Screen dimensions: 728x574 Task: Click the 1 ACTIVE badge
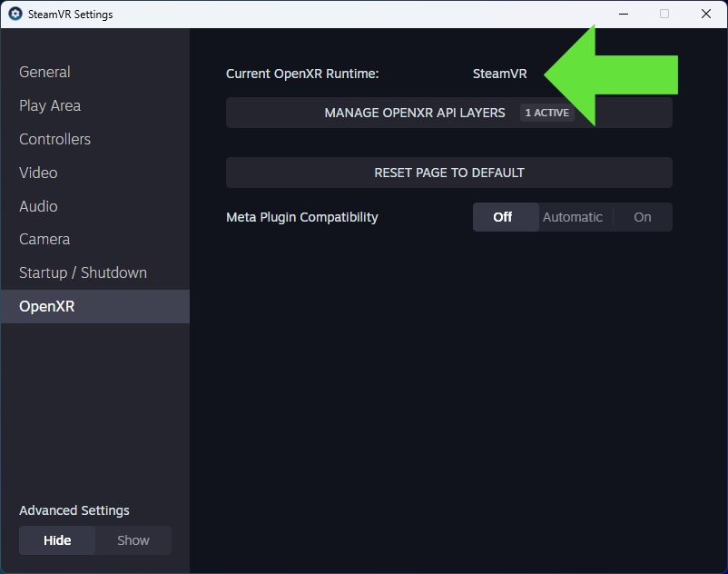(x=547, y=113)
